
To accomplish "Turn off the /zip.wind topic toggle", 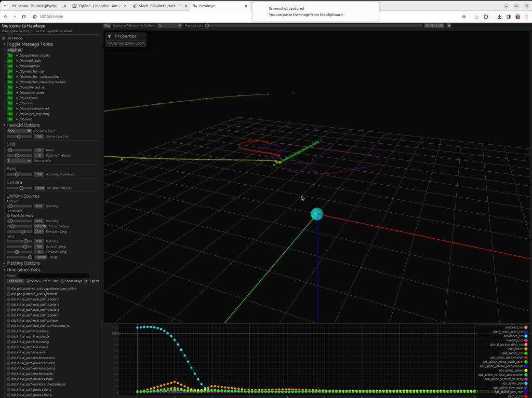I will pos(10,119).
